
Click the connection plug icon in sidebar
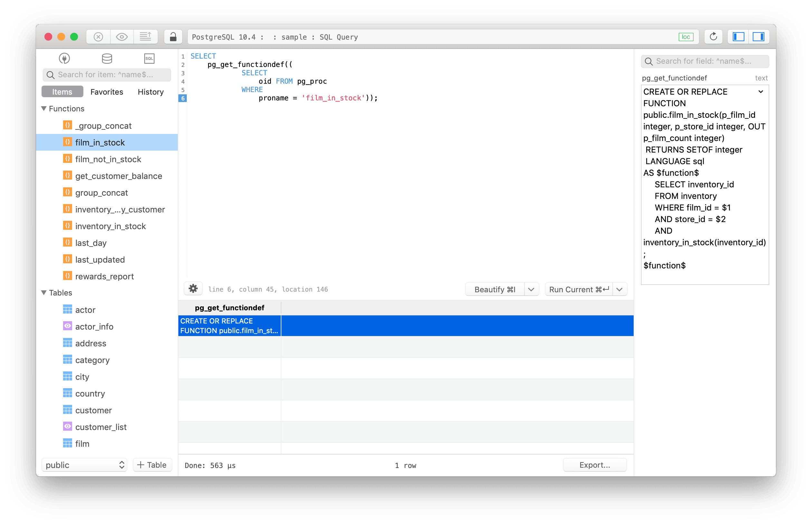tap(64, 59)
